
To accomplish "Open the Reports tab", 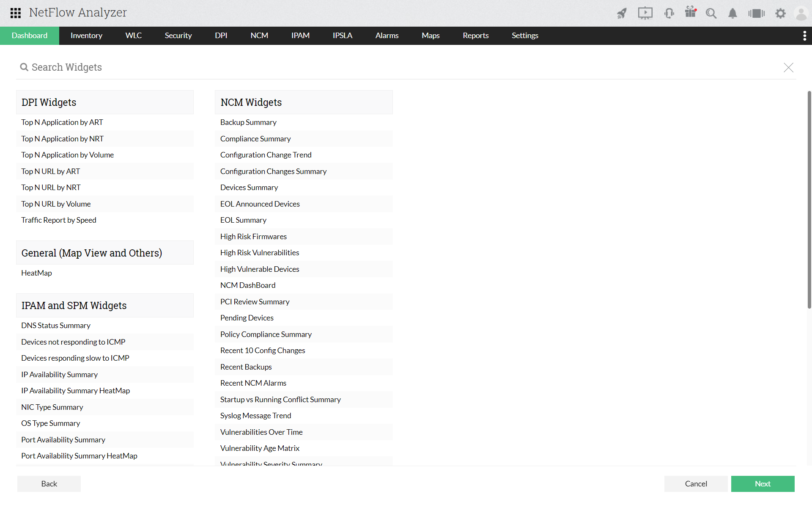I will point(475,36).
